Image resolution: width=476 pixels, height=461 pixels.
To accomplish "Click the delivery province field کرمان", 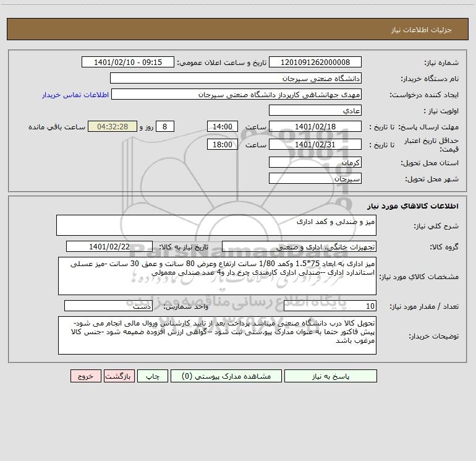I will [x=315, y=163].
